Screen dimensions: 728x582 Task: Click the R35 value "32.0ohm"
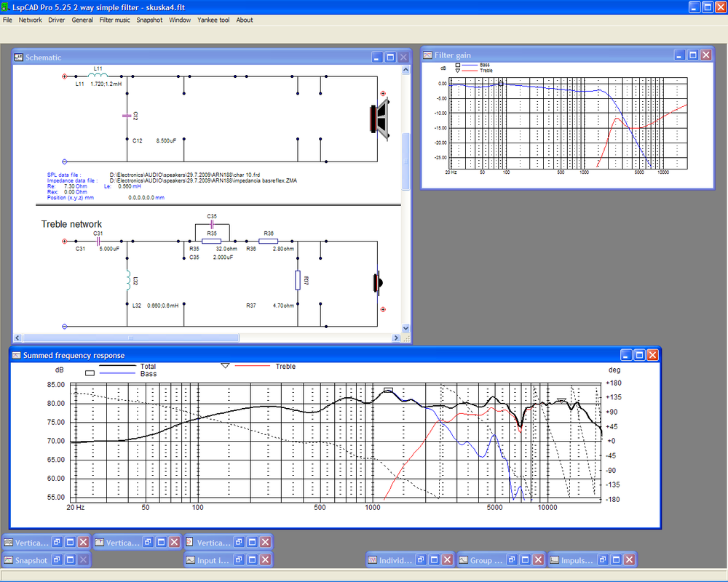coord(226,249)
